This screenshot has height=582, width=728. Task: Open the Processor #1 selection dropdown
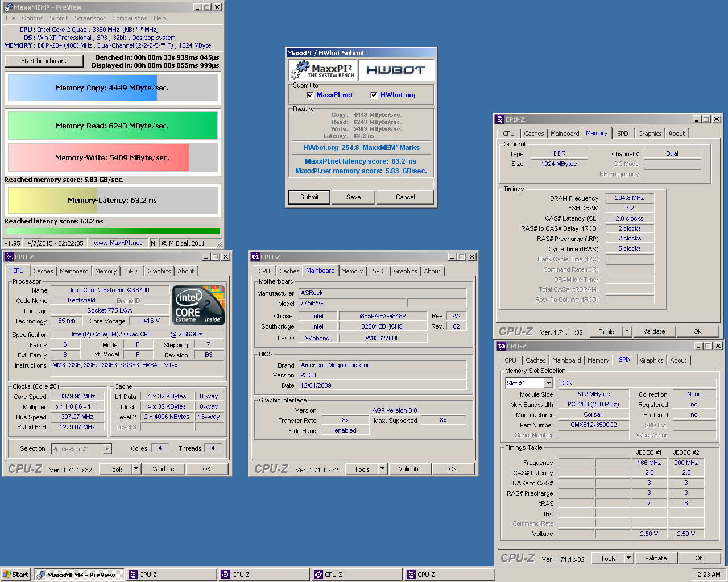point(107,449)
